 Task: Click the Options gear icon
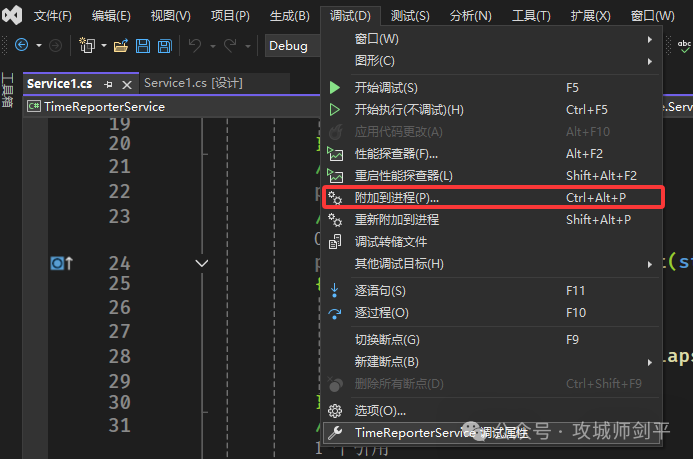[x=335, y=411]
